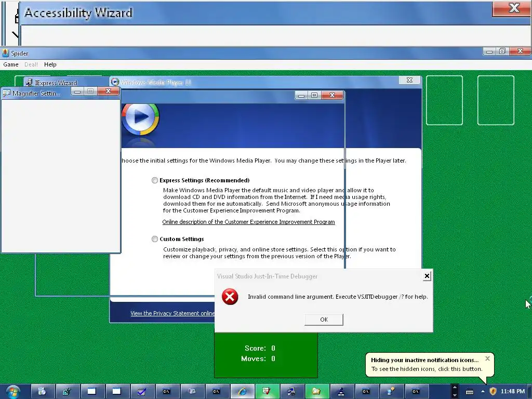Click the Hiding your inactive notification icons balloon
The image size is (532, 399).
(x=430, y=364)
